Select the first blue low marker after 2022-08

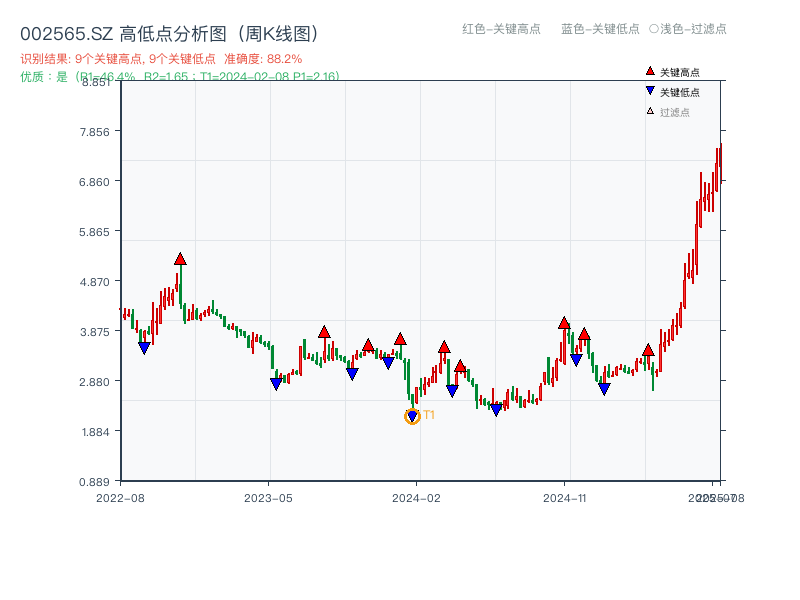[144, 348]
